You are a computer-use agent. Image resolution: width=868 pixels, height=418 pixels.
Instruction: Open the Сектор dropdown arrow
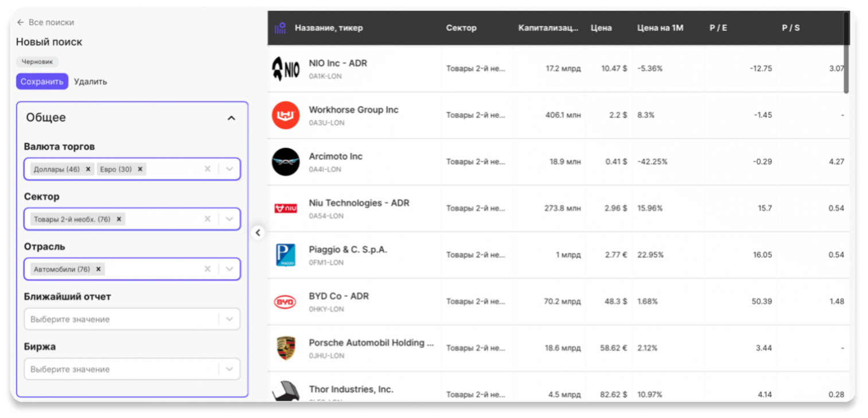pos(229,219)
